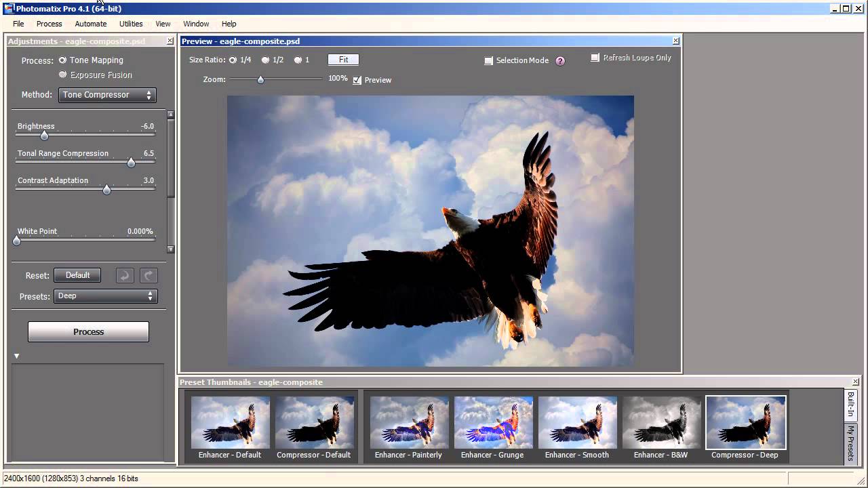This screenshot has width=868, height=488.
Task: Open the Help menu
Action: 229,24
